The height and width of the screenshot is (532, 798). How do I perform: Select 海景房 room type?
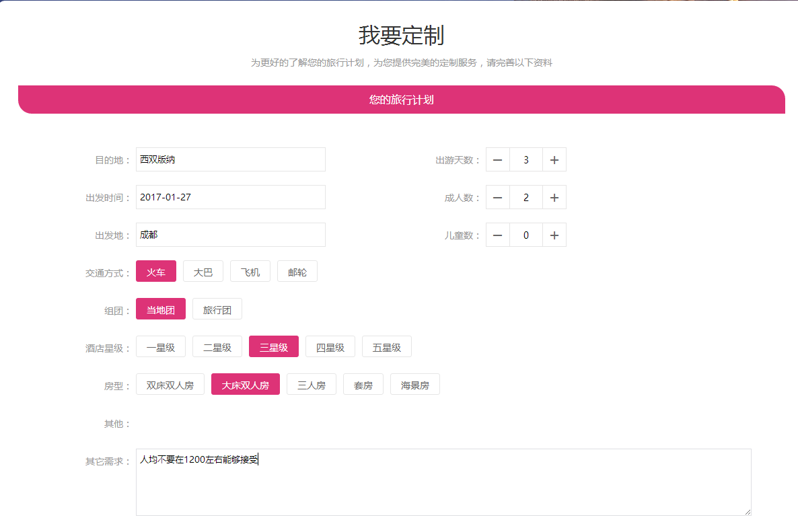[415, 385]
